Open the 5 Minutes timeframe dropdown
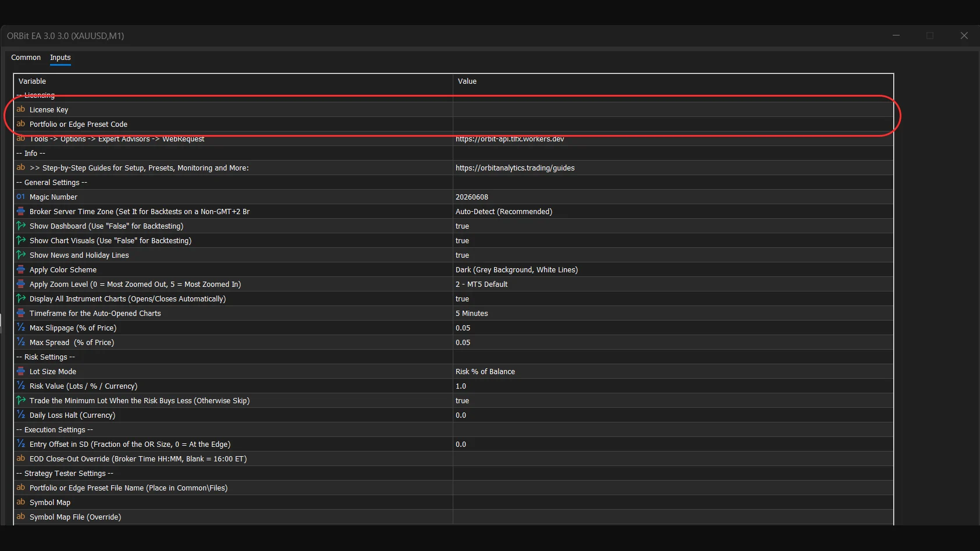980x551 pixels. [x=673, y=313]
